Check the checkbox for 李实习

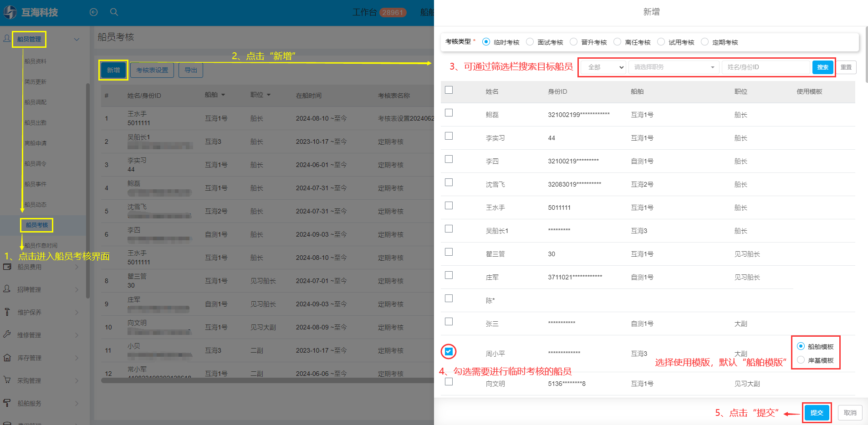coord(449,136)
